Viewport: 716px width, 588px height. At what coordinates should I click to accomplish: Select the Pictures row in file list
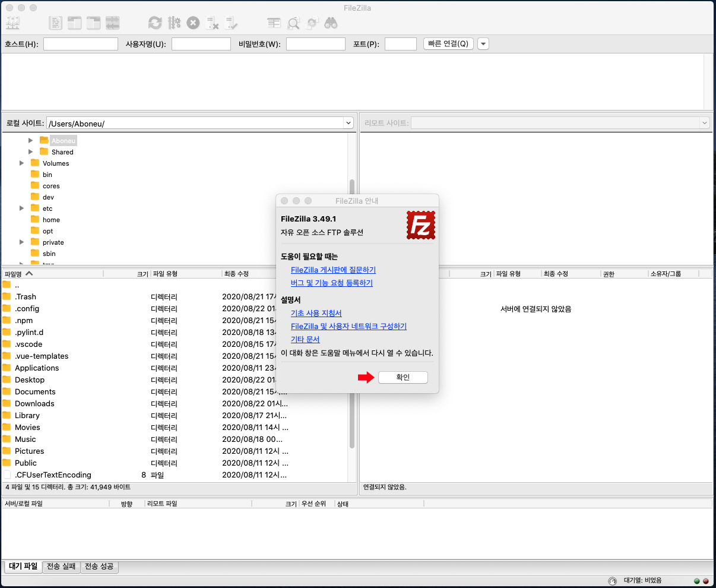click(x=175, y=451)
